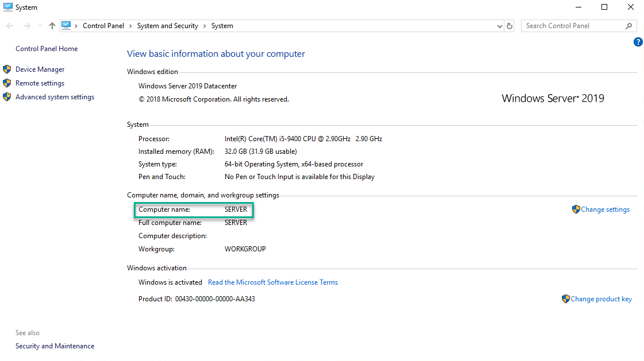This screenshot has width=644, height=361.
Task: Go to Control Panel Home
Action: (x=47, y=49)
